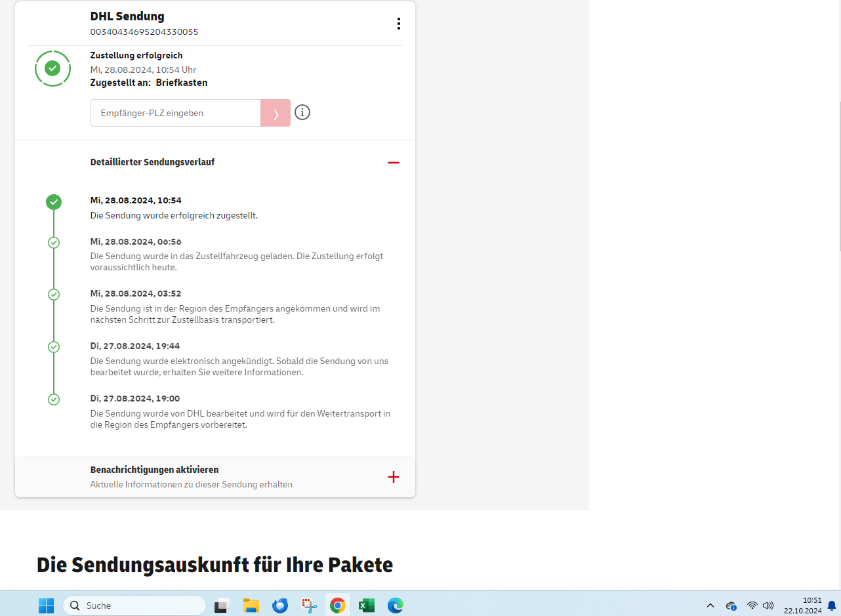Screen dimensions: 841x616
Task: Click 'Aktuelle Informationen zu dieser Sendung erhalten'
Action: click(x=191, y=484)
